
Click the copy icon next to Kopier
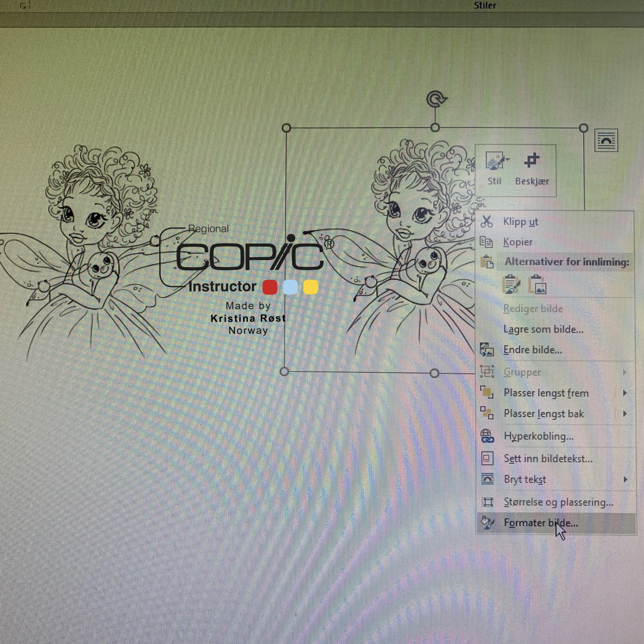486,242
